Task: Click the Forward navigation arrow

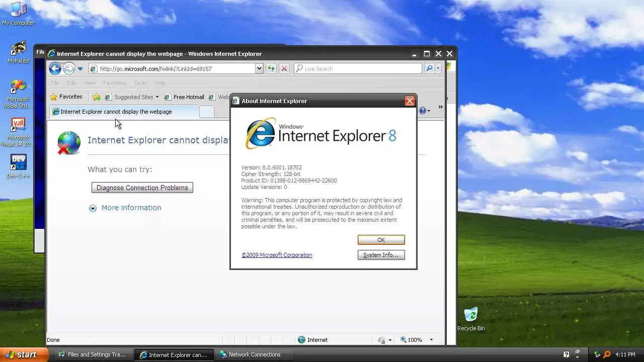Action: [69, 68]
